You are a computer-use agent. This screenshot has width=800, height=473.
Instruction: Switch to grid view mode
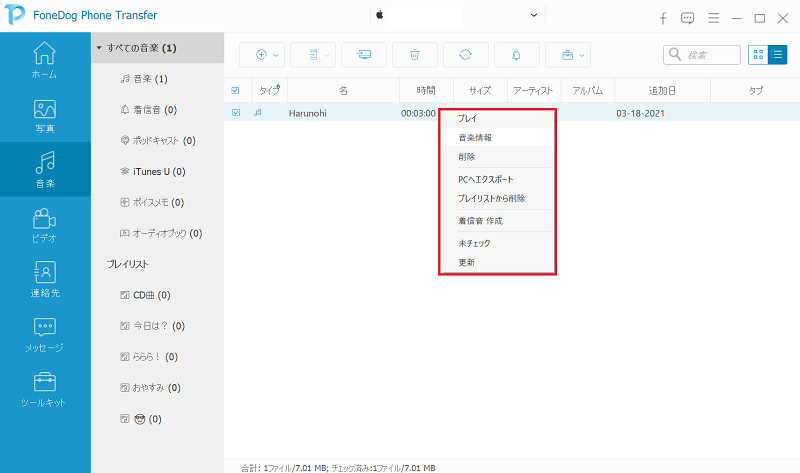tap(757, 54)
